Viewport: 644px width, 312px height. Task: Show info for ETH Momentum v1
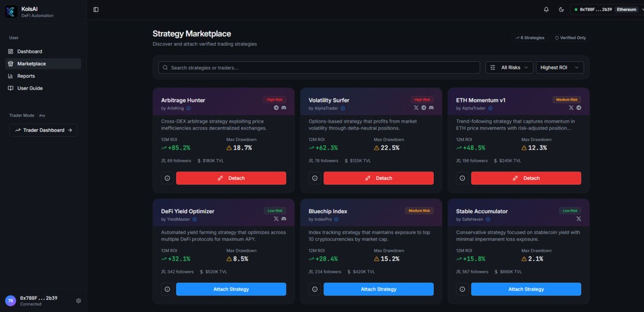pos(462,178)
